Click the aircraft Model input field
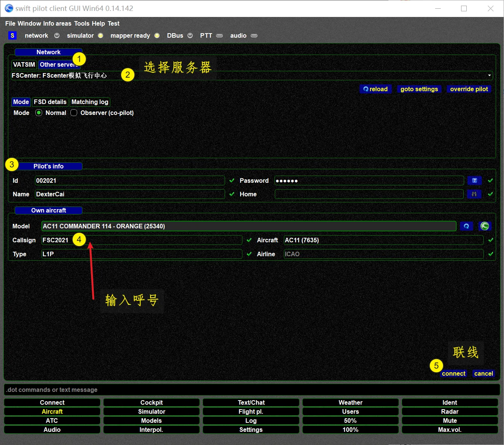Viewport: 504px width, 445px height. coord(249,226)
